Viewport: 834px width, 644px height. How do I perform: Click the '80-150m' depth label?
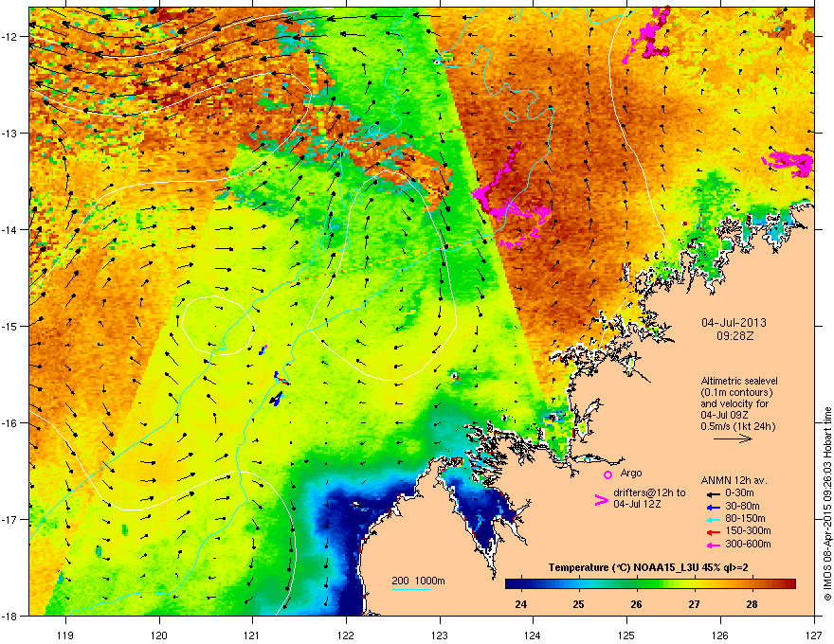745,519
